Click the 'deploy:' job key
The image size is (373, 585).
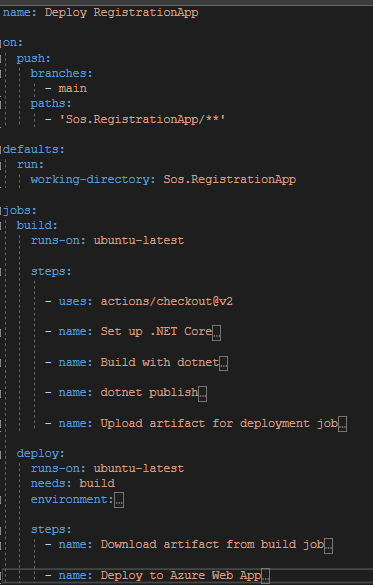pyautogui.click(x=41, y=454)
